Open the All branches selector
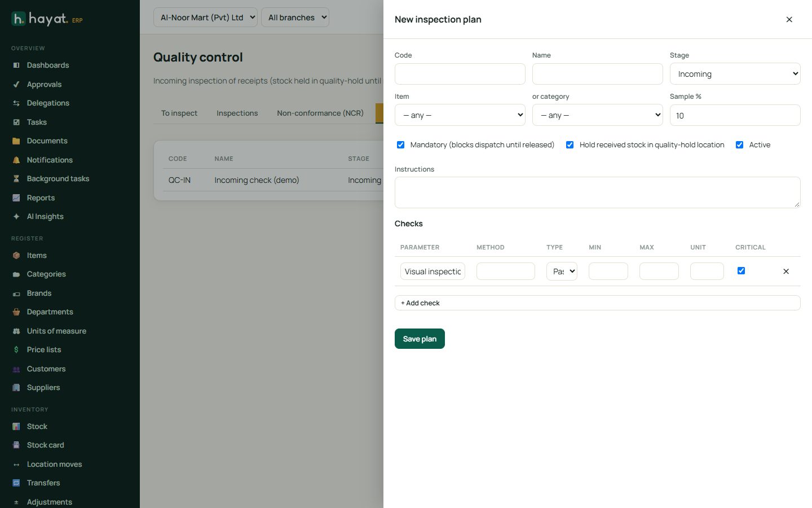The height and width of the screenshot is (508, 812). point(295,17)
